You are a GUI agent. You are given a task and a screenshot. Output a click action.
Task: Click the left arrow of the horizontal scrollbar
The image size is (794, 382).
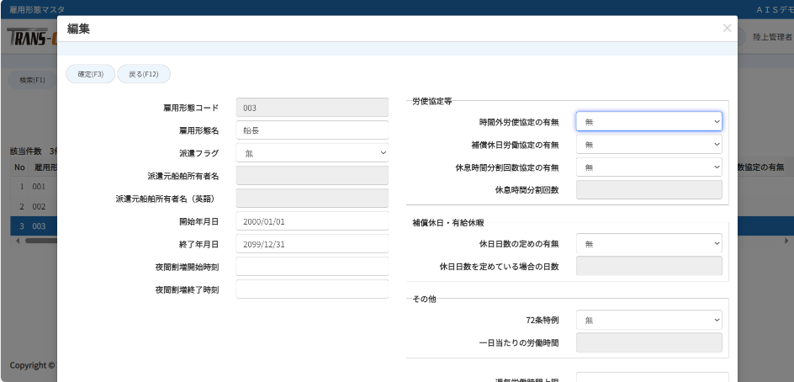pyautogui.click(x=18, y=241)
